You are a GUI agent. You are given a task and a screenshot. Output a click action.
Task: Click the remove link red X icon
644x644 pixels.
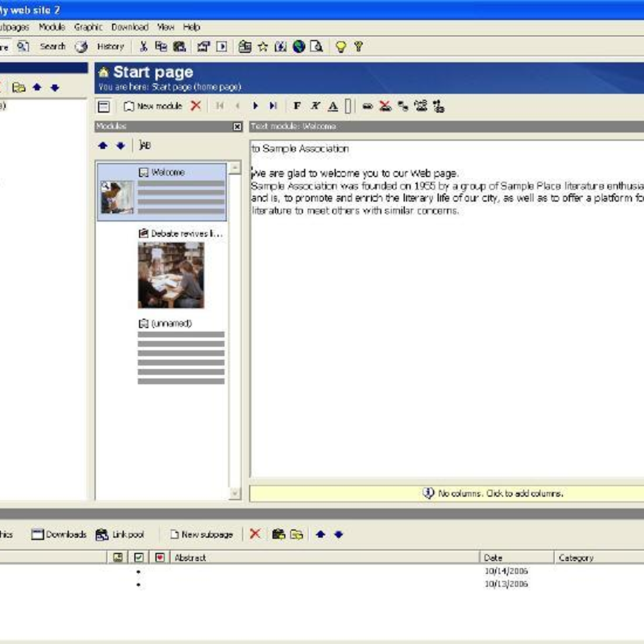tap(385, 106)
